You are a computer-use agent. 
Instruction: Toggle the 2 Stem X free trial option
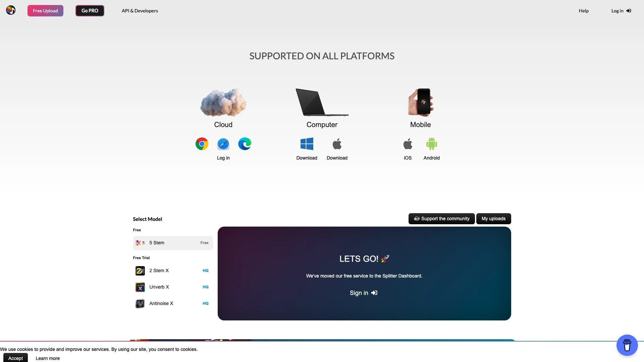click(172, 270)
